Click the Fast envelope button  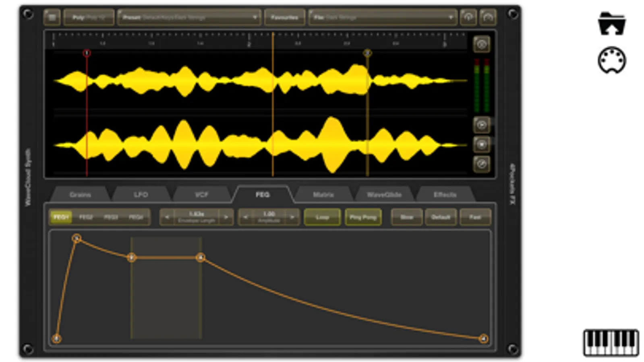point(475,217)
